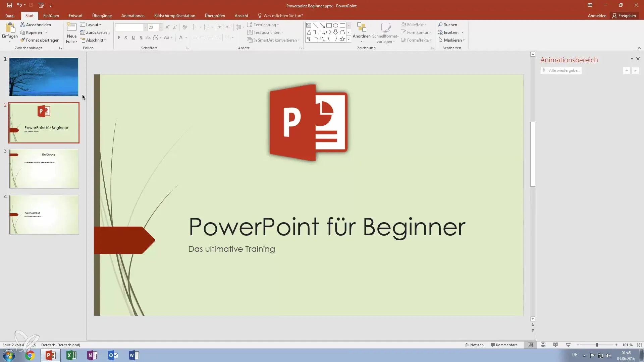The height and width of the screenshot is (362, 644).
Task: Click the Undo arrow icon
Action: [19, 5]
